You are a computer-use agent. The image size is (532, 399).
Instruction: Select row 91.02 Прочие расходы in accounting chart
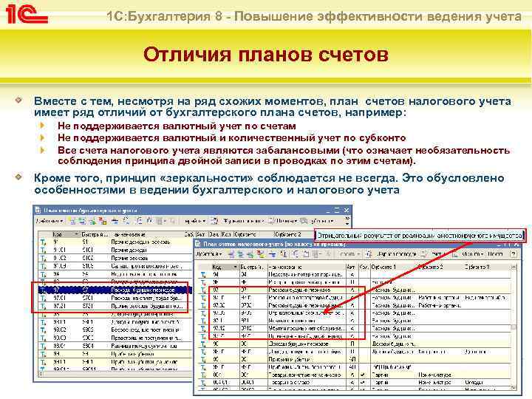pos(115,258)
